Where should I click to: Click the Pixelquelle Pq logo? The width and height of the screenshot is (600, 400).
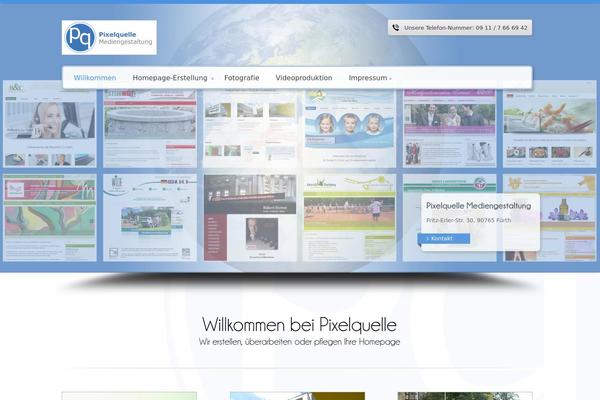click(109, 38)
